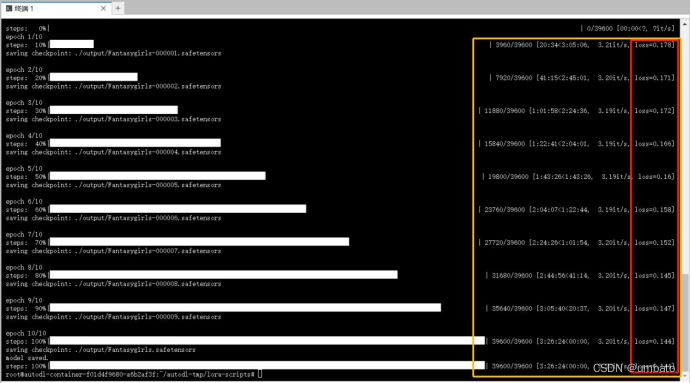Click the cursor after the lora-scripts shell prompt
The image size is (691, 383).
click(260, 374)
